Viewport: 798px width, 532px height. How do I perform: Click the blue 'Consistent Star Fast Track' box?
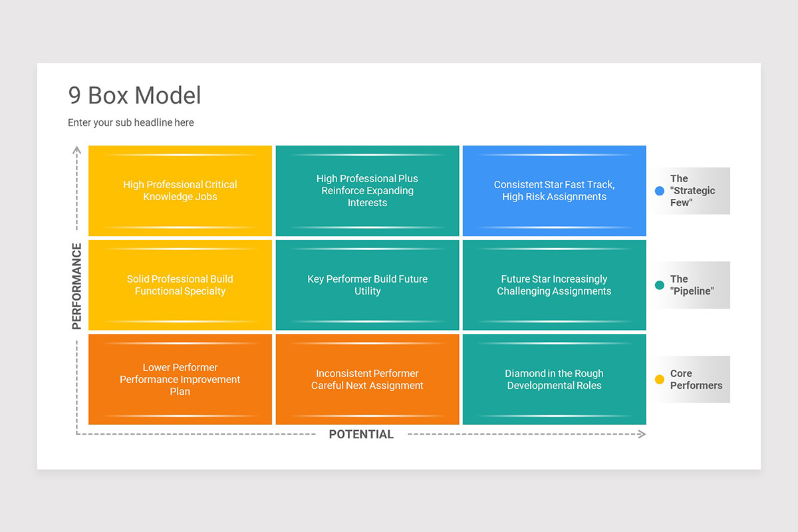point(554,191)
